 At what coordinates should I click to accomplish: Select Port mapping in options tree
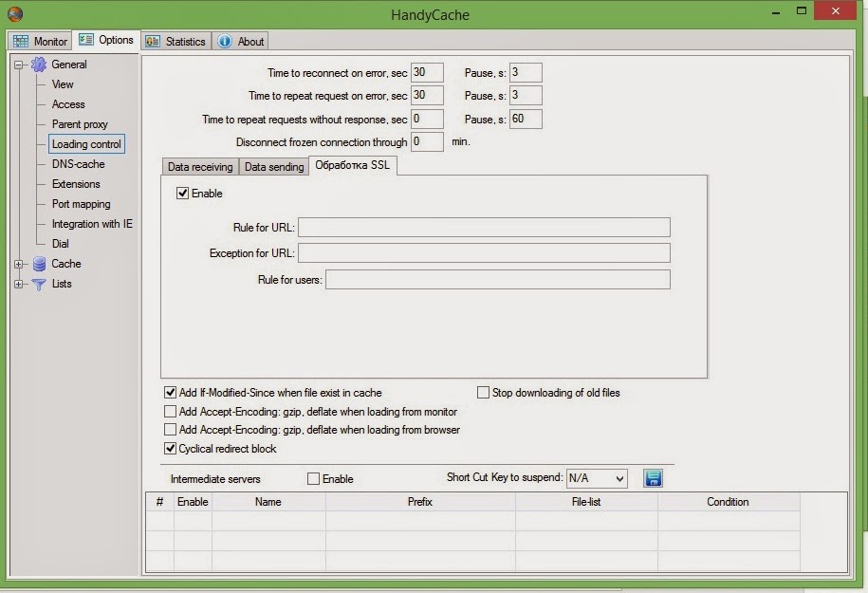[x=81, y=204]
